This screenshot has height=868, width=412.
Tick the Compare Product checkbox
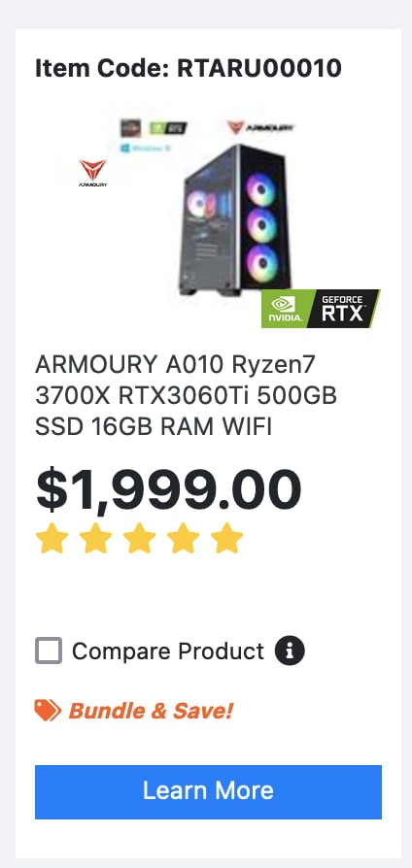[49, 651]
